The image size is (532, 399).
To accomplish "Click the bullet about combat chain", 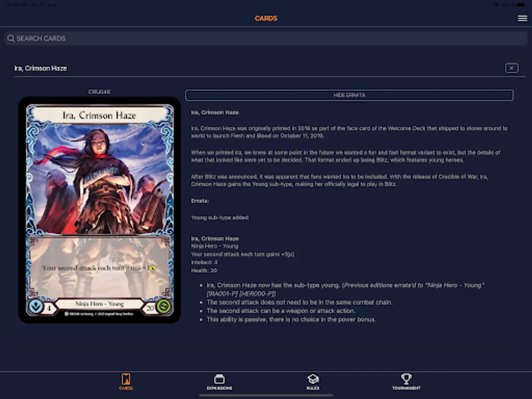I will click(300, 302).
